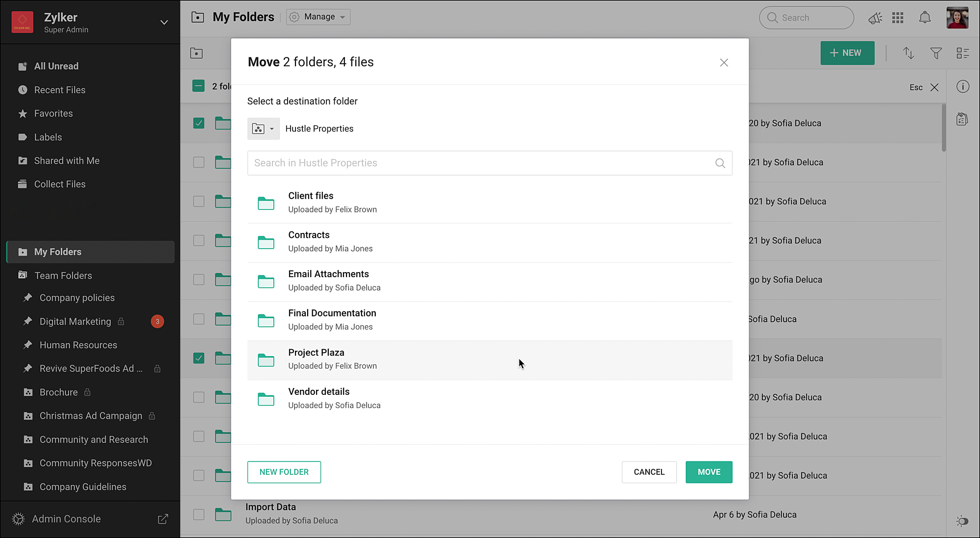Screen dimensions: 980x538
Task: Click the notifications bell icon
Action: [925, 18]
